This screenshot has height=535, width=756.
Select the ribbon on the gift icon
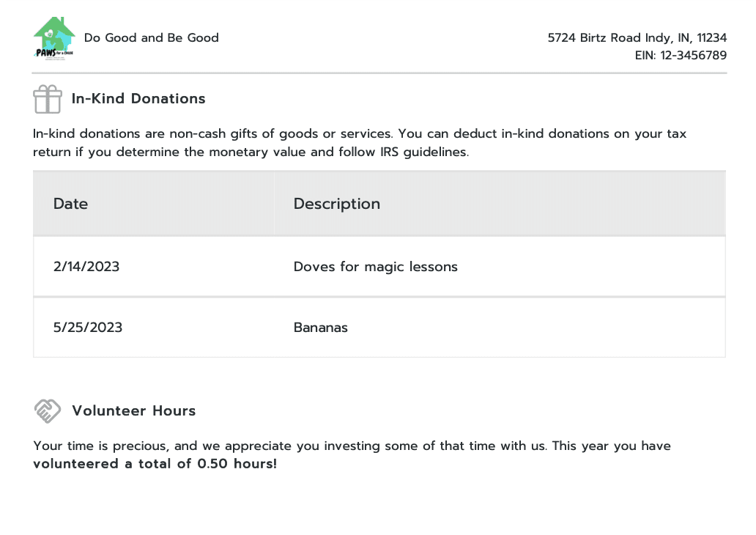click(47, 89)
